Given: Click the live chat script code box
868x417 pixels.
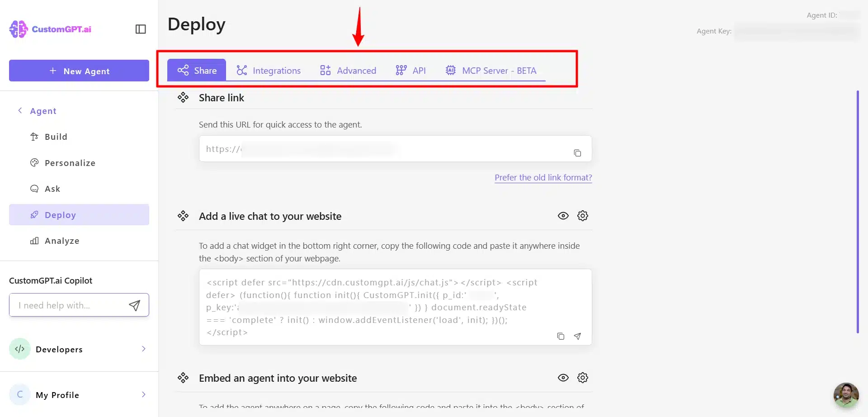Looking at the screenshot, I should pos(396,307).
